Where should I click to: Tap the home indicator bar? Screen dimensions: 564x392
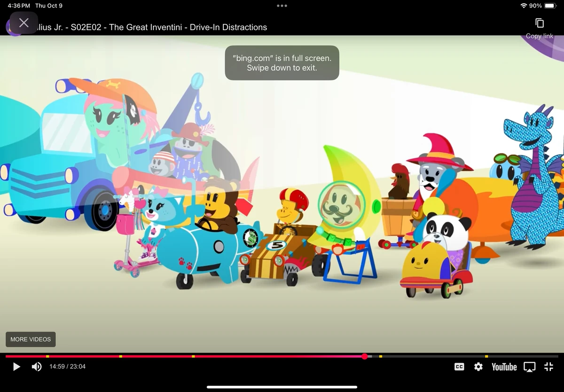click(282, 387)
